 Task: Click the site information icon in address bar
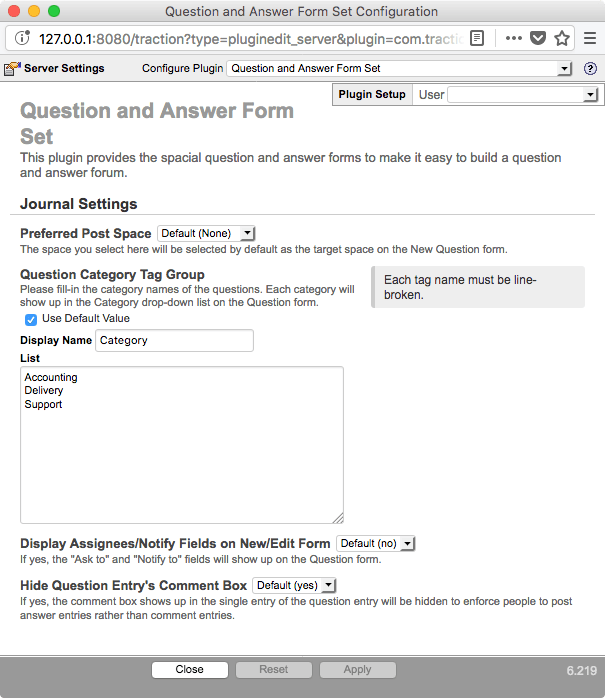click(23, 38)
